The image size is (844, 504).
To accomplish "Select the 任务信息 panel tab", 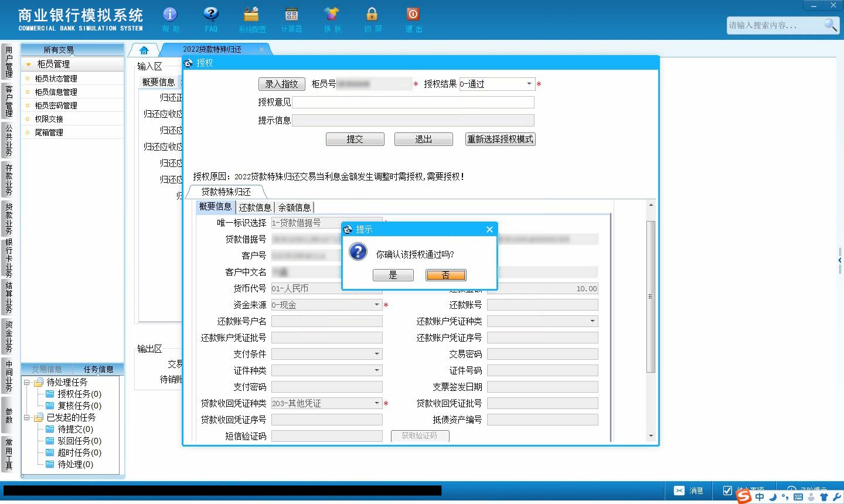I will (98, 369).
